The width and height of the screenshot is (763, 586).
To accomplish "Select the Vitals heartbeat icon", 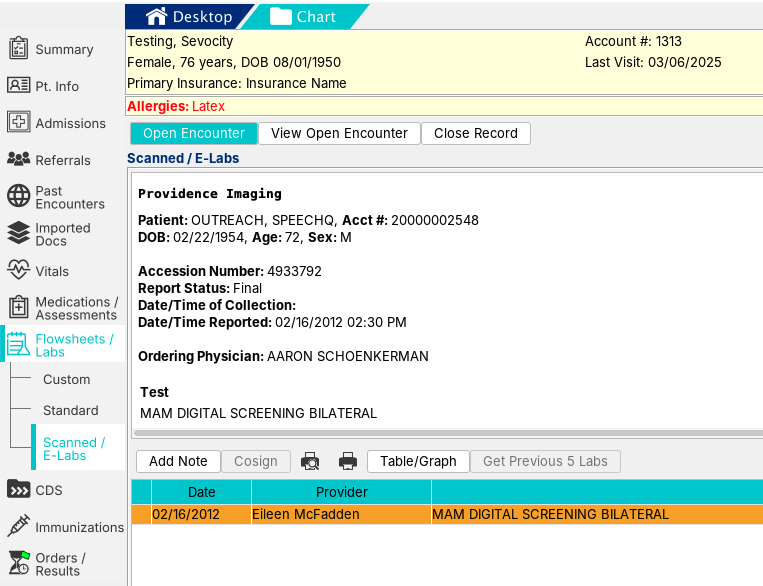I will [x=18, y=270].
